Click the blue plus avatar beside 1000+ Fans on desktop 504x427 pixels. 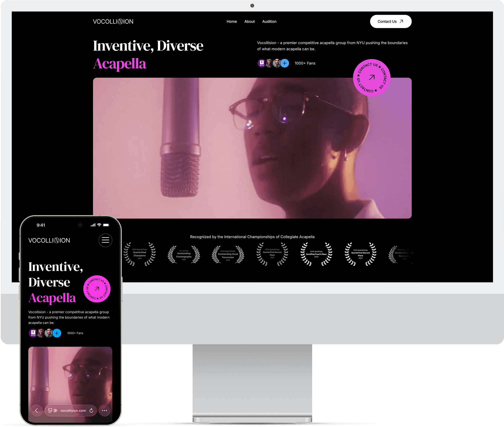[x=285, y=63]
